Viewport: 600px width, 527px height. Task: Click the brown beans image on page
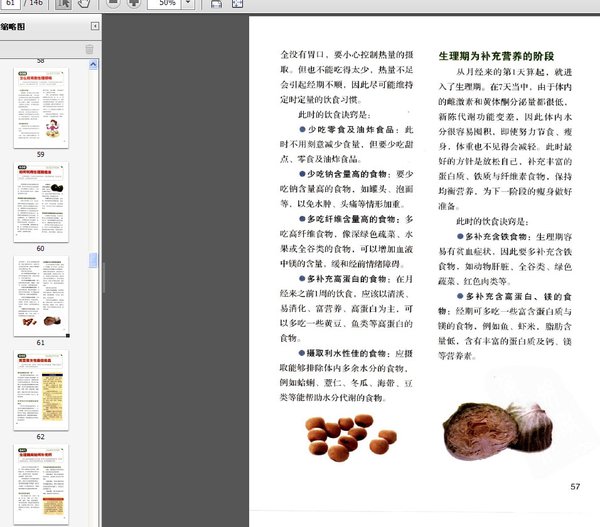coord(351,437)
